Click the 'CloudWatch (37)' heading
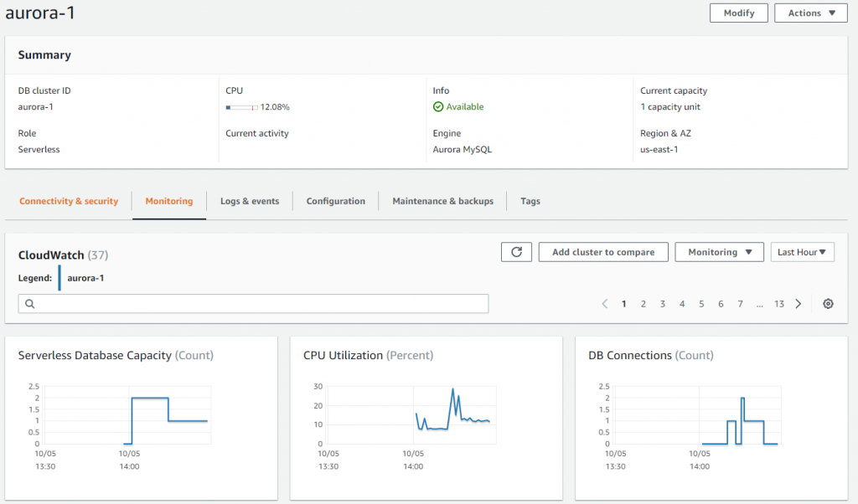Viewport: 858px width, 504px height. [x=63, y=255]
